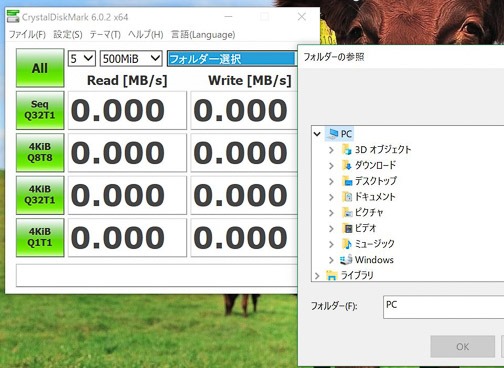Start the Seq Q32T1 test
504x368 pixels.
click(x=40, y=110)
